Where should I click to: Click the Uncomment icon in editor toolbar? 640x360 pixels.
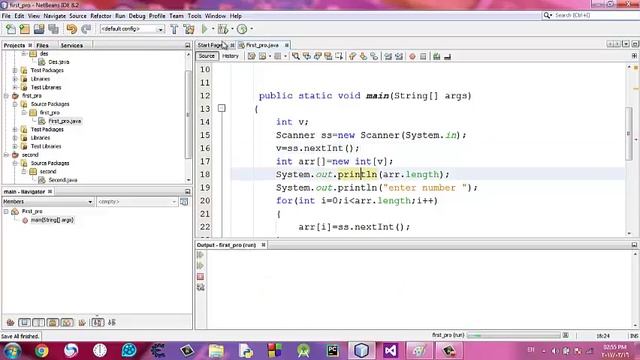(447, 56)
